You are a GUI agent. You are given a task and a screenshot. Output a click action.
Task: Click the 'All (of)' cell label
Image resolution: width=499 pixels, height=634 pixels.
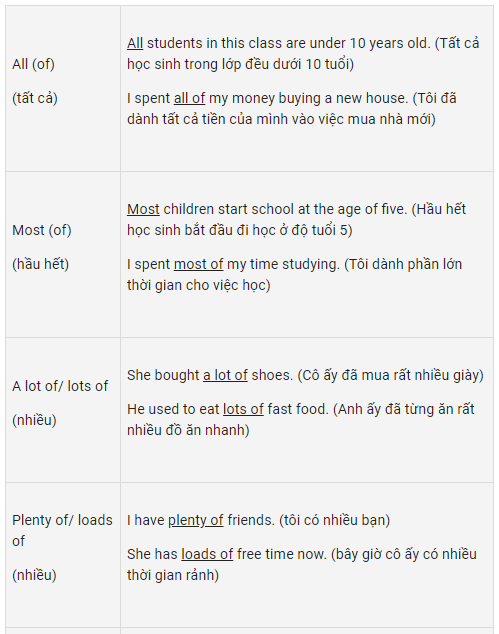pos(33,64)
